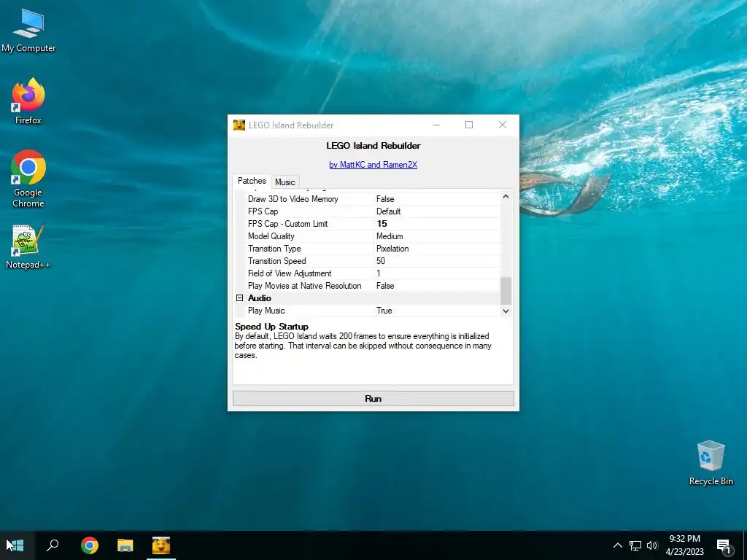Screen dimensions: 747x560
Task: Select the Play Music property label
Action: (266, 311)
